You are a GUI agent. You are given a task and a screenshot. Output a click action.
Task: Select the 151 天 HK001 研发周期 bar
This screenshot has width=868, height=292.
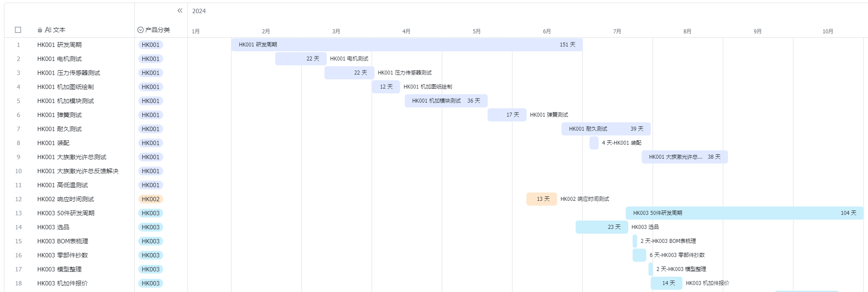(407, 45)
